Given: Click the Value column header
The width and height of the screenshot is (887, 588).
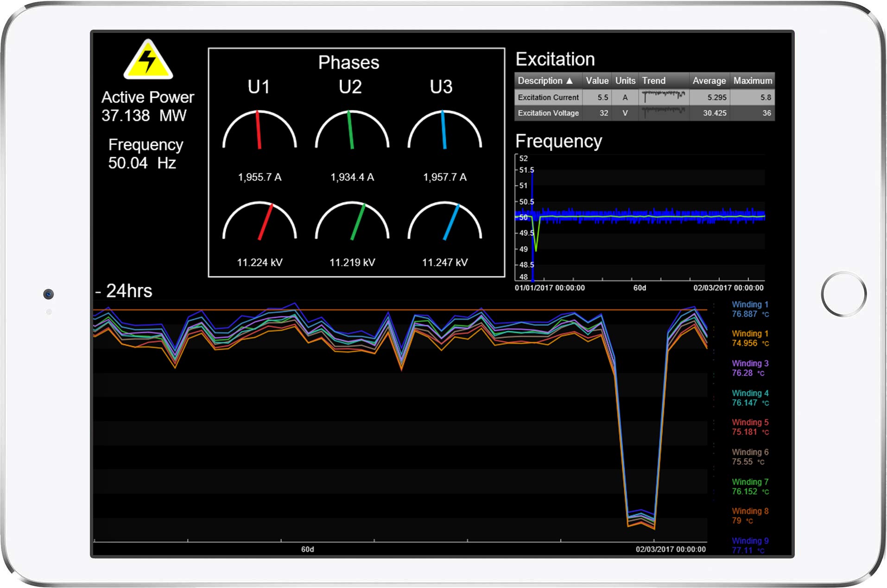Looking at the screenshot, I should [597, 81].
